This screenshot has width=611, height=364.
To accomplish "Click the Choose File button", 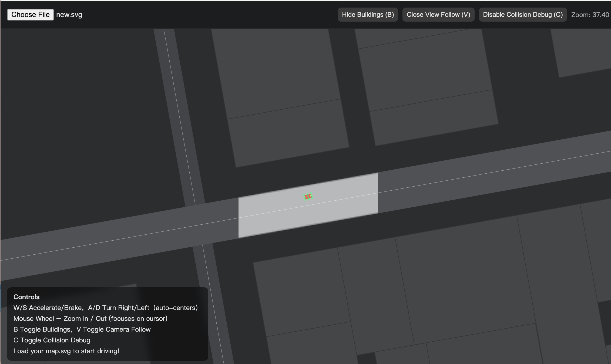I will point(30,15).
